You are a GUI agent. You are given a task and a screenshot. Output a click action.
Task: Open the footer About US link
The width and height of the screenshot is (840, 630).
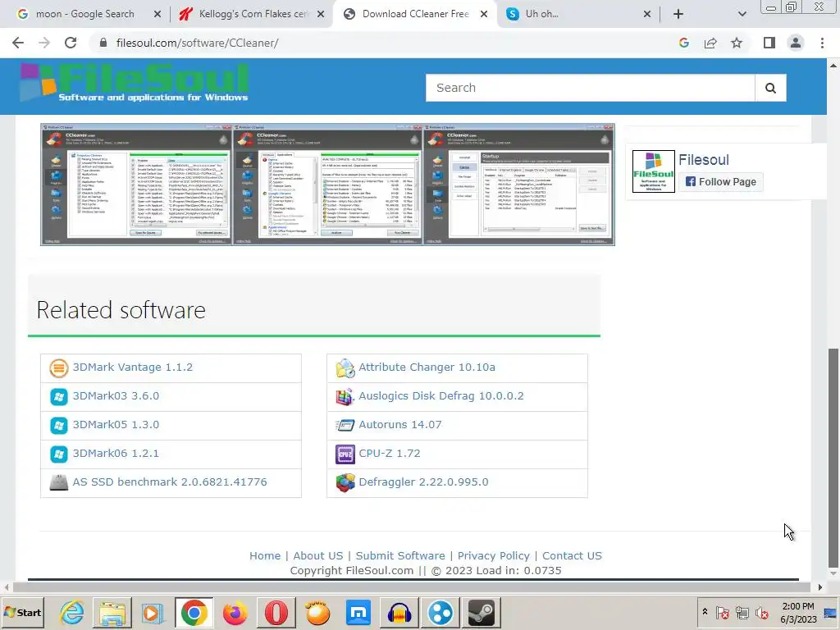[317, 556]
